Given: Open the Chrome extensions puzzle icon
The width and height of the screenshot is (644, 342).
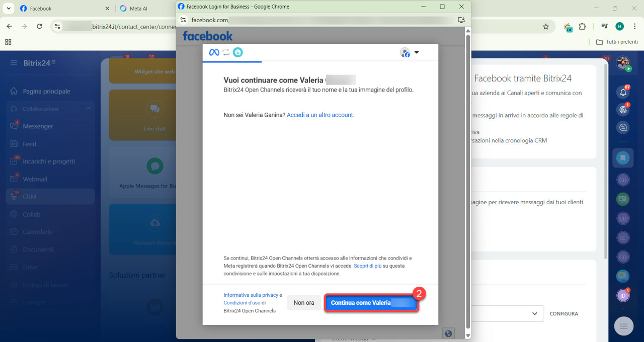Looking at the screenshot, I should [x=583, y=27].
